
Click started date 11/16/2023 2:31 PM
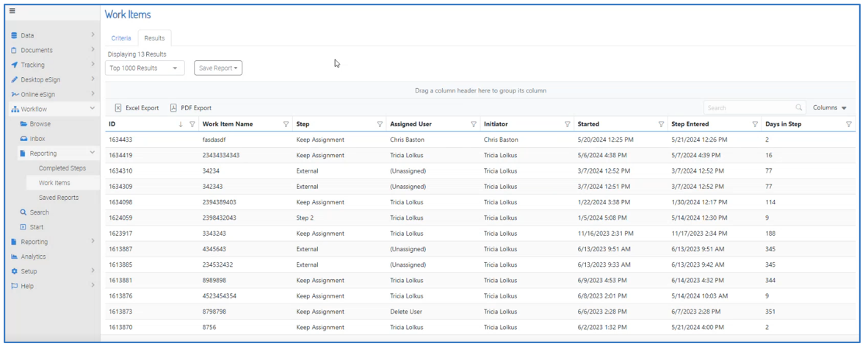pos(605,234)
